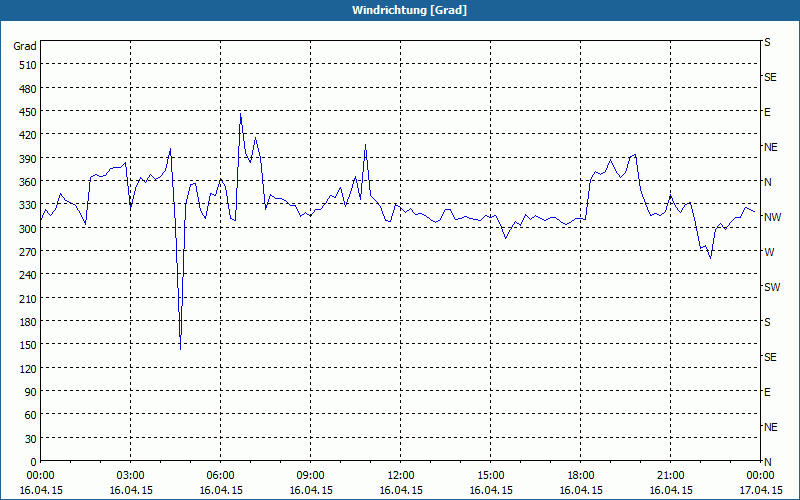This screenshot has height=500, width=800.
Task: Click the 17.04.15 date label
Action: [x=760, y=490]
